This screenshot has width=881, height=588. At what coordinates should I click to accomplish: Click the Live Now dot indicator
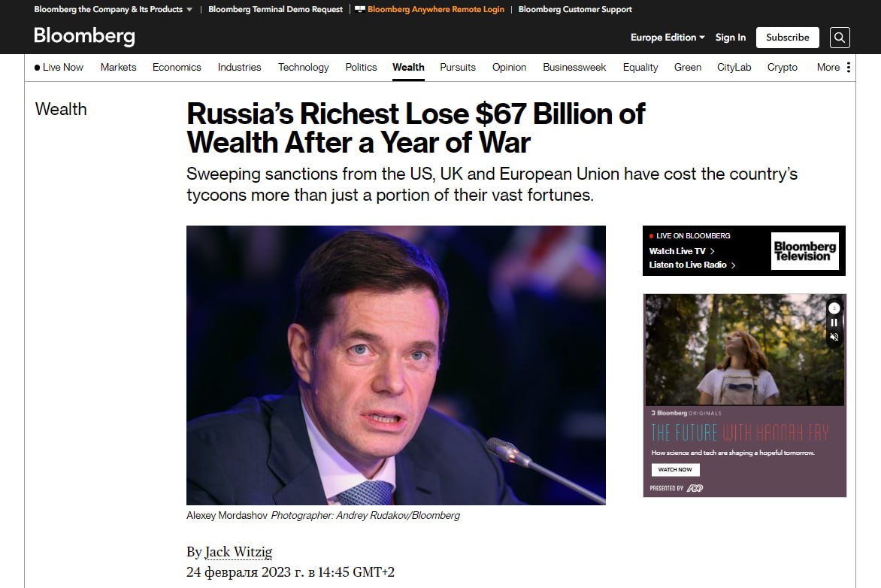coord(38,68)
